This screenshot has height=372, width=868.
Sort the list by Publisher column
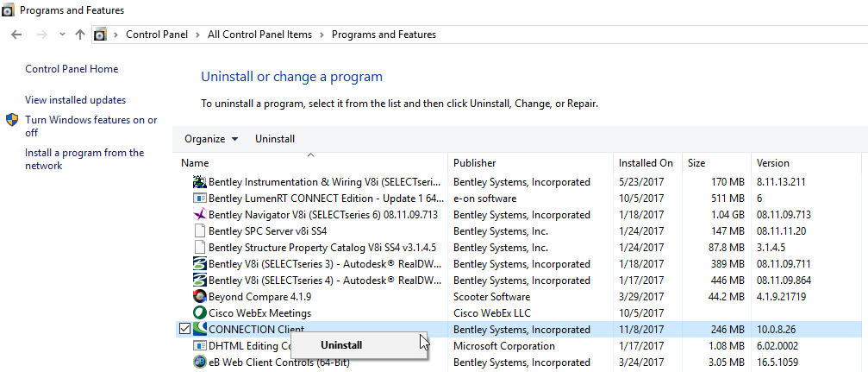click(x=474, y=163)
